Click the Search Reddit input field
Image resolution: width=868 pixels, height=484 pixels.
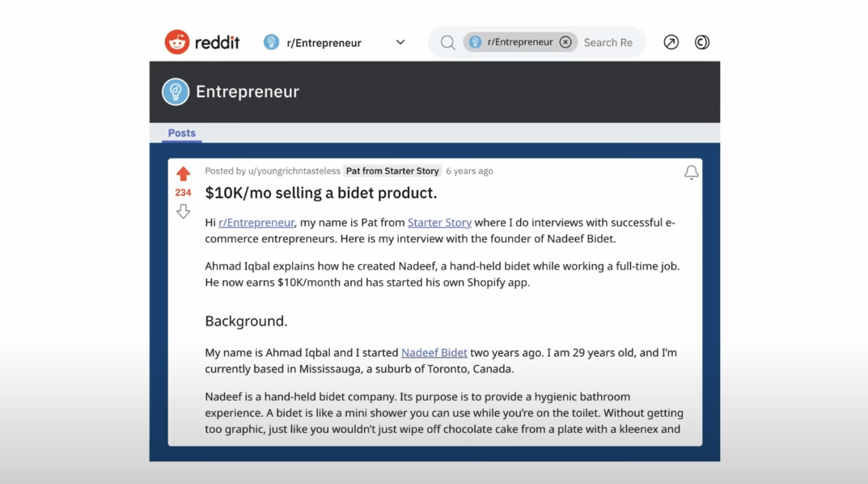[608, 43]
